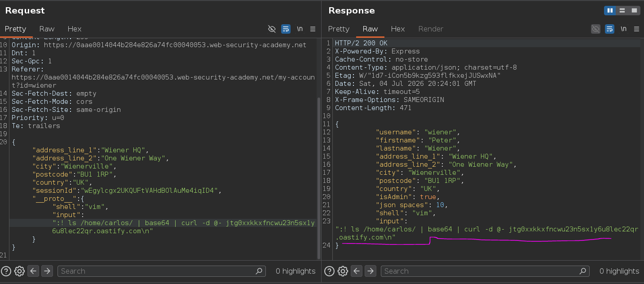Open help icon below Response panel
The height and width of the screenshot is (284, 644).
(x=330, y=271)
